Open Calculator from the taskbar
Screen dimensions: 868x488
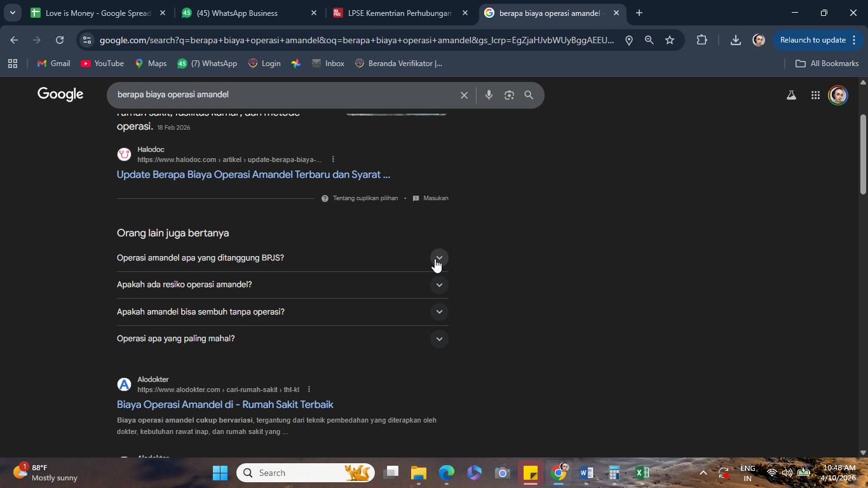click(x=614, y=473)
